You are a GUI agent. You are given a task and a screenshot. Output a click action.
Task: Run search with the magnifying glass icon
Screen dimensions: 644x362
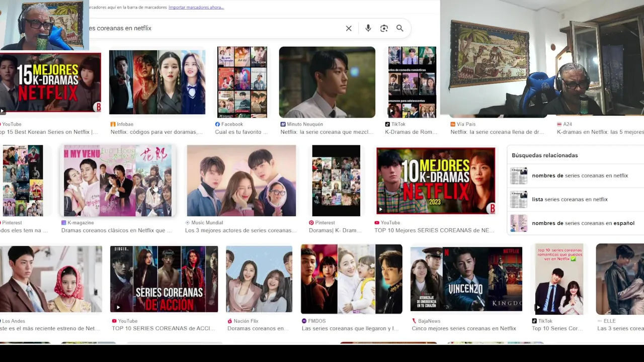(399, 28)
